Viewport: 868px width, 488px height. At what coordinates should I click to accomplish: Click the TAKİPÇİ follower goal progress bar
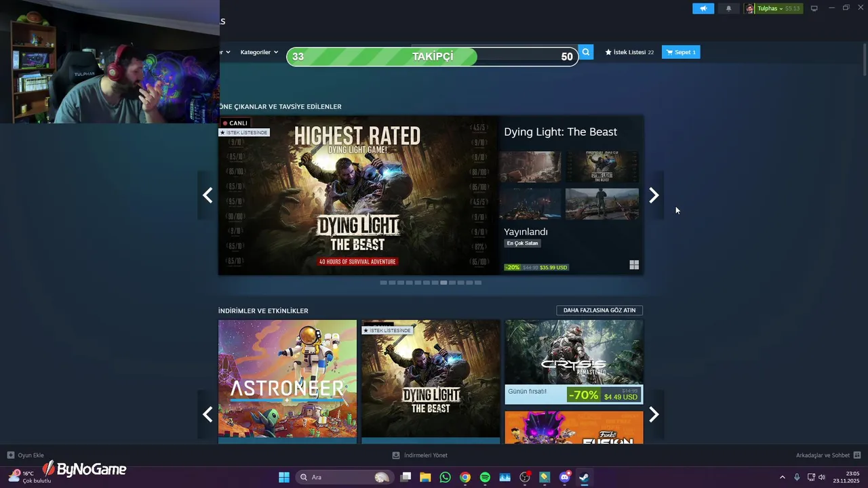click(433, 56)
